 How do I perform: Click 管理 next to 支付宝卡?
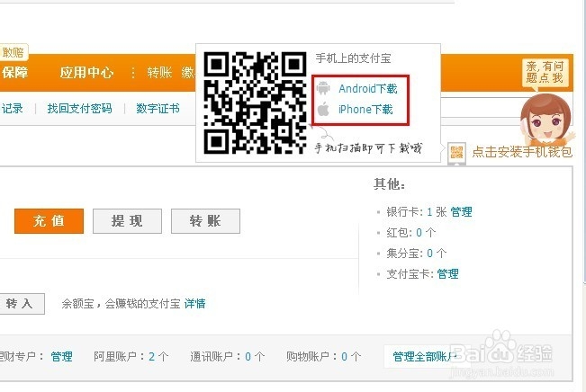447,273
